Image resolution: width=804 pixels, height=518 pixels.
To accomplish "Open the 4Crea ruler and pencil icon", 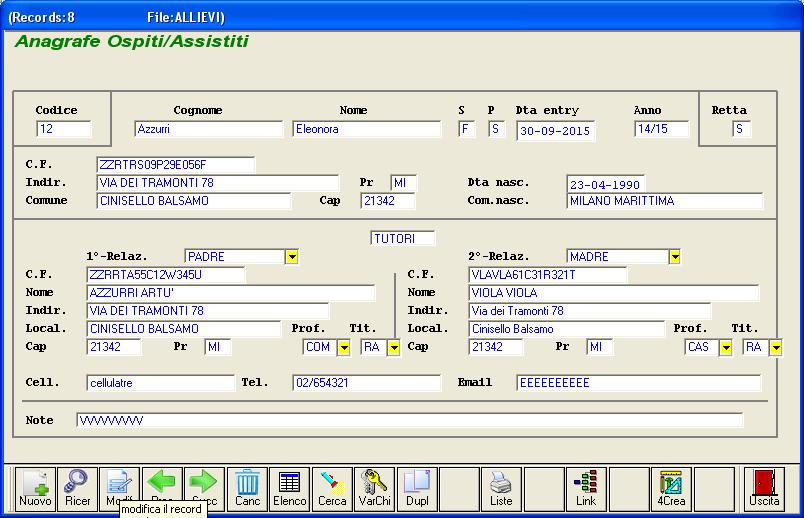I will pos(671,489).
